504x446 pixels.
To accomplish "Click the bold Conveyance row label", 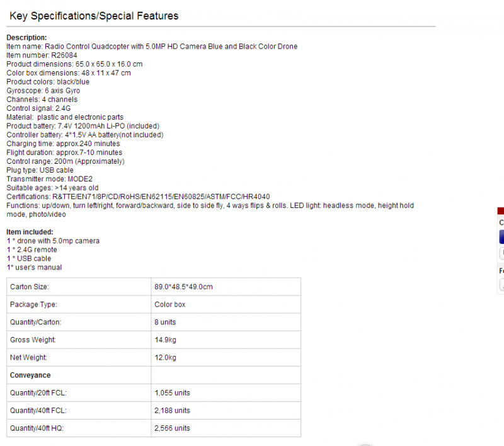I will tap(30, 375).
